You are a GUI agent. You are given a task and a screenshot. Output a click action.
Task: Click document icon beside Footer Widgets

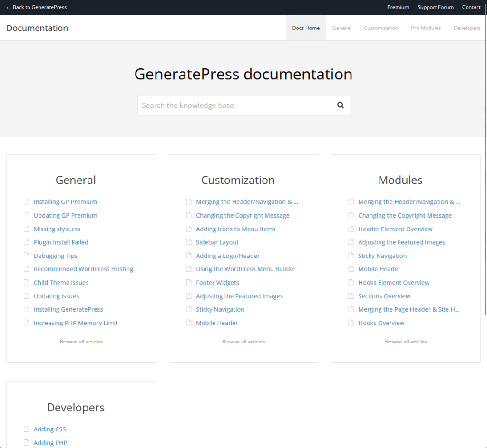click(x=189, y=282)
